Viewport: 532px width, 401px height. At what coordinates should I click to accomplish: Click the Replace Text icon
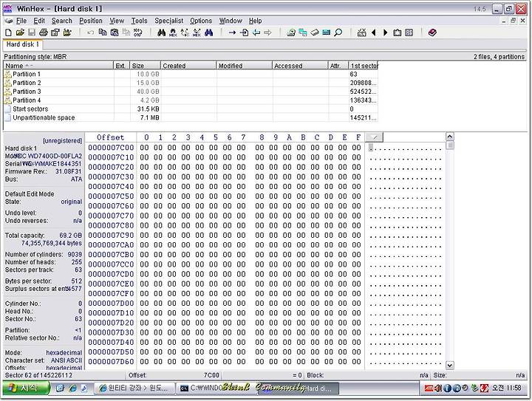pyautogui.click(x=185, y=32)
